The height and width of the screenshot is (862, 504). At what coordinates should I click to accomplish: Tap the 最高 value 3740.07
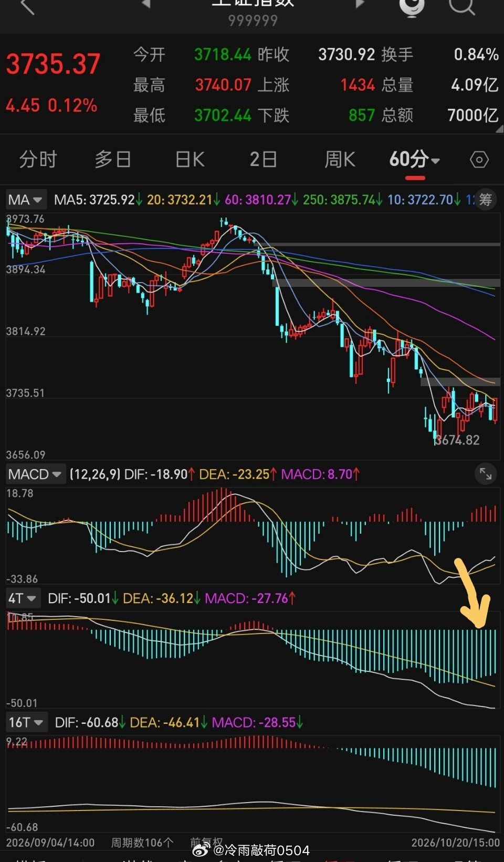coord(223,85)
